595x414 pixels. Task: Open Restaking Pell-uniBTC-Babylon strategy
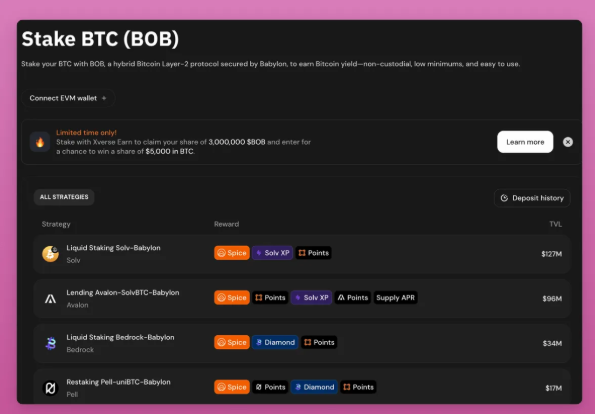(302, 386)
